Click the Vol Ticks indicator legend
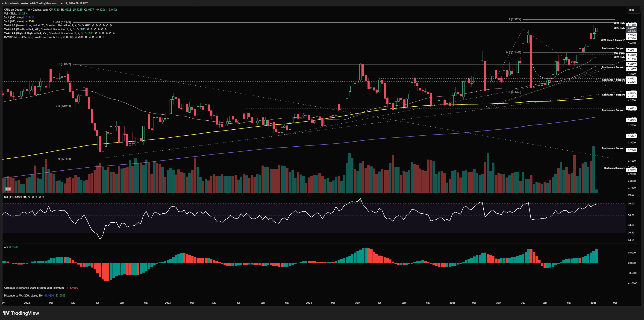 [11, 14]
